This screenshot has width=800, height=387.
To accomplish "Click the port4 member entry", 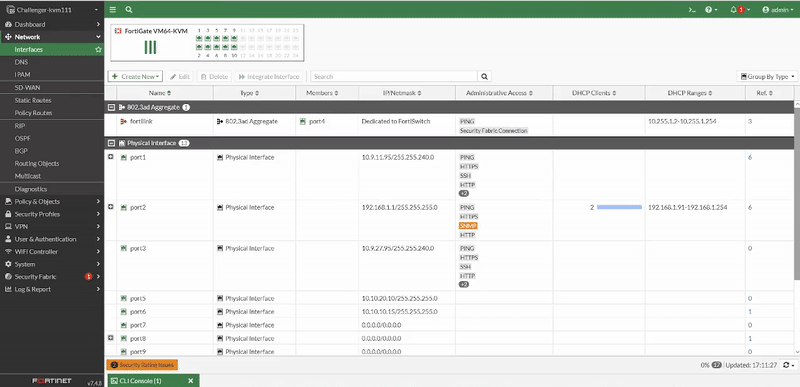I will (x=312, y=121).
